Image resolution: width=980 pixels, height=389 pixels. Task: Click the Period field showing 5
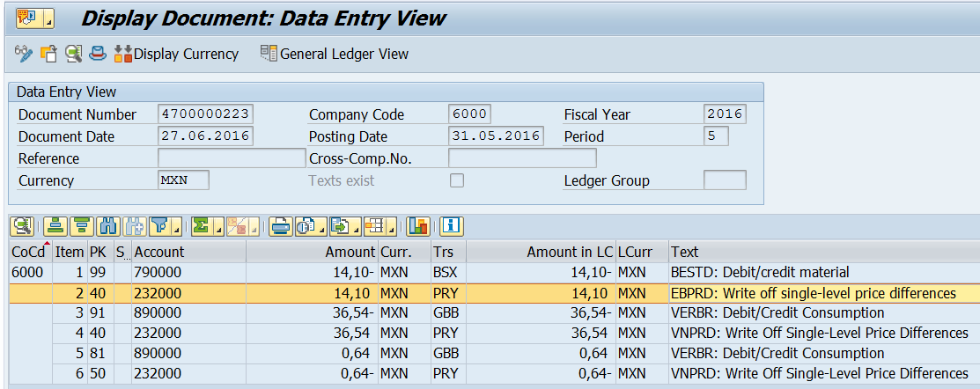pyautogui.click(x=716, y=136)
